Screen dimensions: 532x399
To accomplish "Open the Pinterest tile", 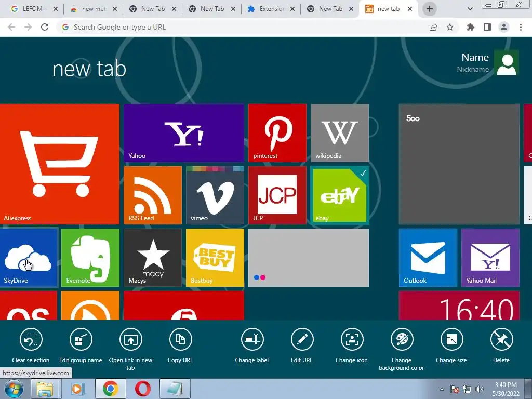I will [x=277, y=133].
